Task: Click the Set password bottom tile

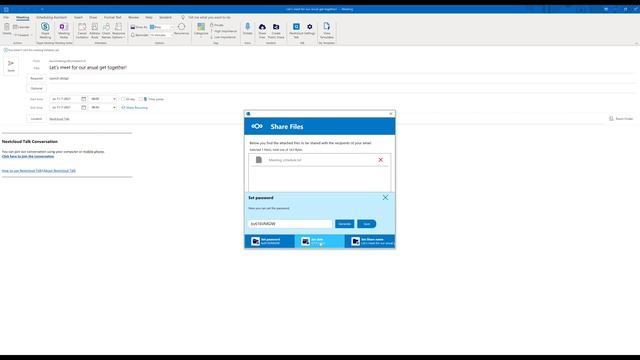Action: 269,241
